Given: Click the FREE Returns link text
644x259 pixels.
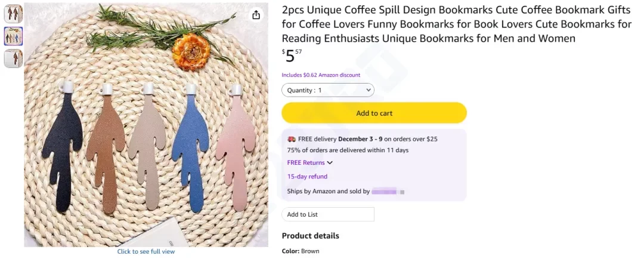Looking at the screenshot, I should [306, 163].
